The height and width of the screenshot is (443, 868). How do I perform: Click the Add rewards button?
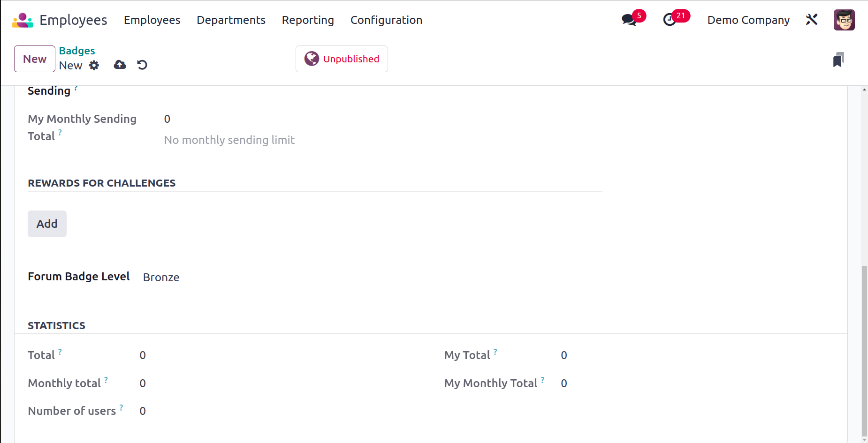click(x=47, y=224)
